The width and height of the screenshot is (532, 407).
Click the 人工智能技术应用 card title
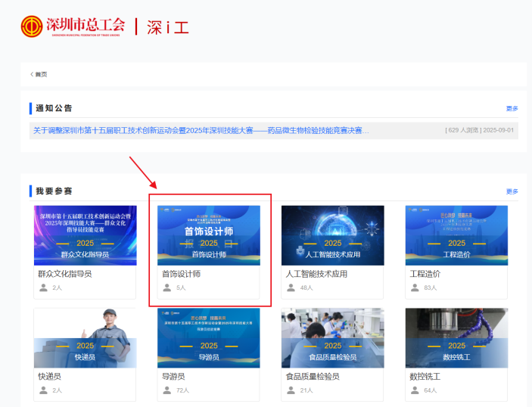pos(316,274)
